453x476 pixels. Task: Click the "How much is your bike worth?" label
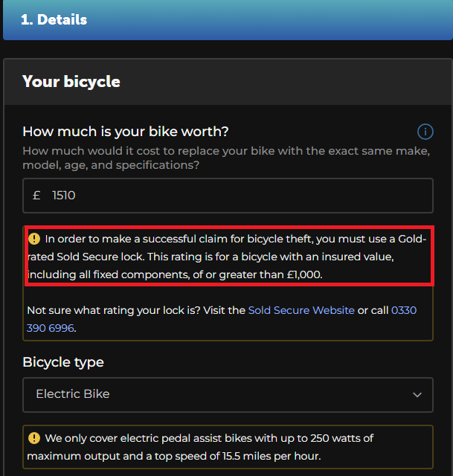pyautogui.click(x=126, y=132)
